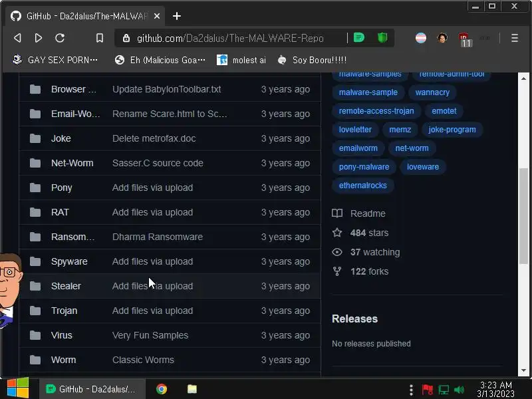The height and width of the screenshot is (399, 532).
Task: Open the green shield icon in address bar
Action: click(382, 37)
